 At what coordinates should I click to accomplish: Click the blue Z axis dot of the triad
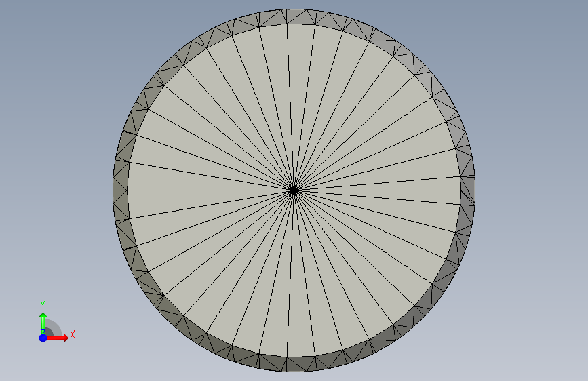tap(43, 338)
